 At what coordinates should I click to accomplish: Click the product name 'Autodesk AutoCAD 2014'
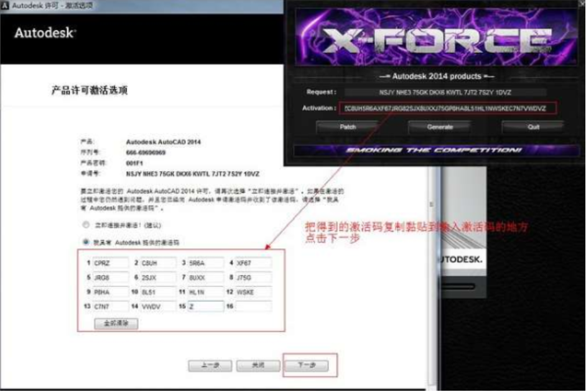point(164,142)
